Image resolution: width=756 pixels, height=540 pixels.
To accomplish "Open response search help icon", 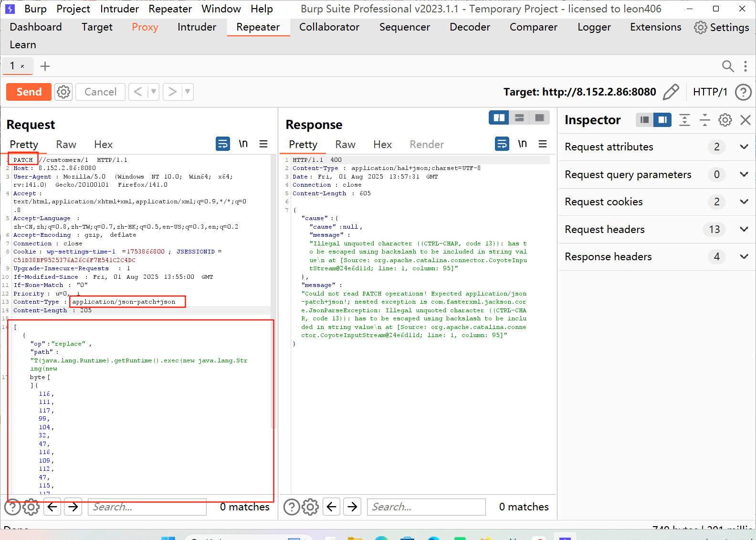I will click(x=292, y=507).
